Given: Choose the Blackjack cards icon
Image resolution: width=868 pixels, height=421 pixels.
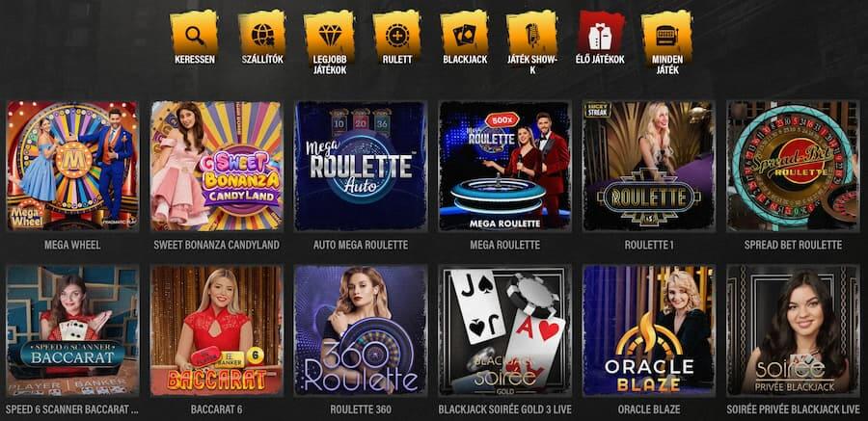Looking at the screenshot, I should [465, 36].
